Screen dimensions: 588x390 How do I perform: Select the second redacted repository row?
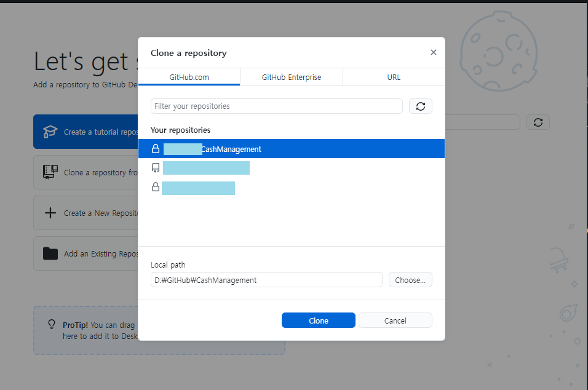coord(292,167)
